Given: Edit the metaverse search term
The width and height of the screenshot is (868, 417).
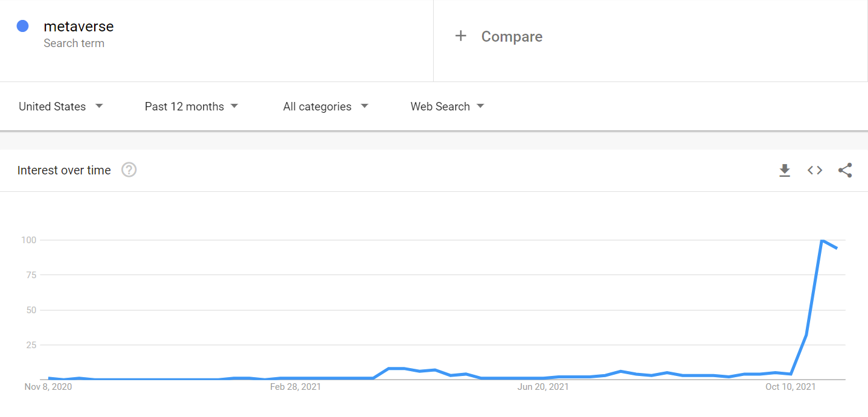Looking at the screenshot, I should click(78, 27).
